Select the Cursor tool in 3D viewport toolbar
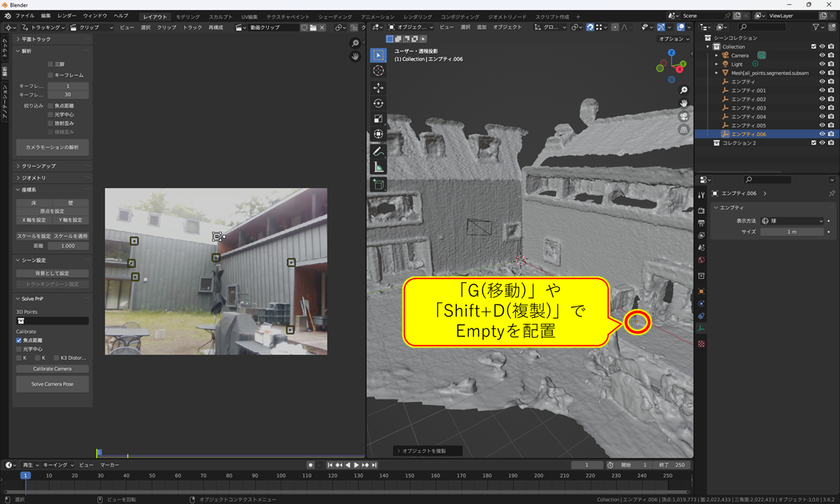 [x=378, y=70]
